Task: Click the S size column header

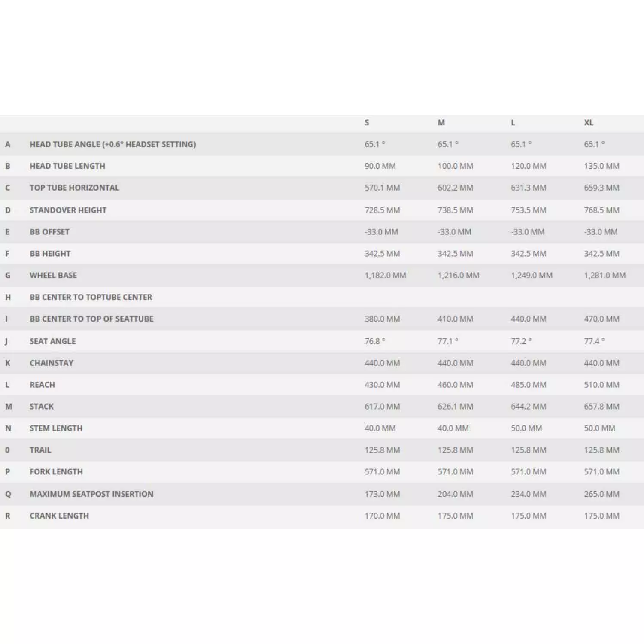Action: coord(367,123)
